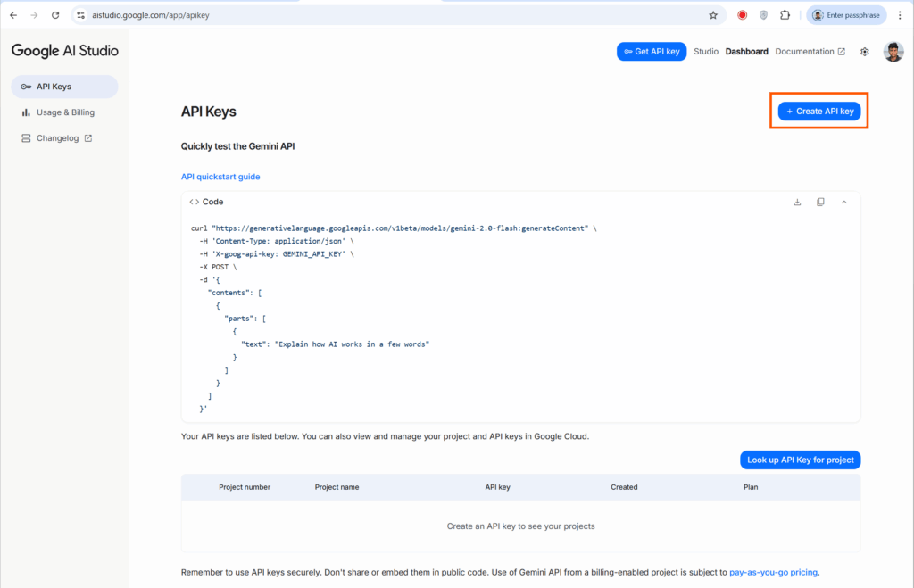Click the Project name column header
This screenshot has height=588, width=914.
pyautogui.click(x=337, y=487)
